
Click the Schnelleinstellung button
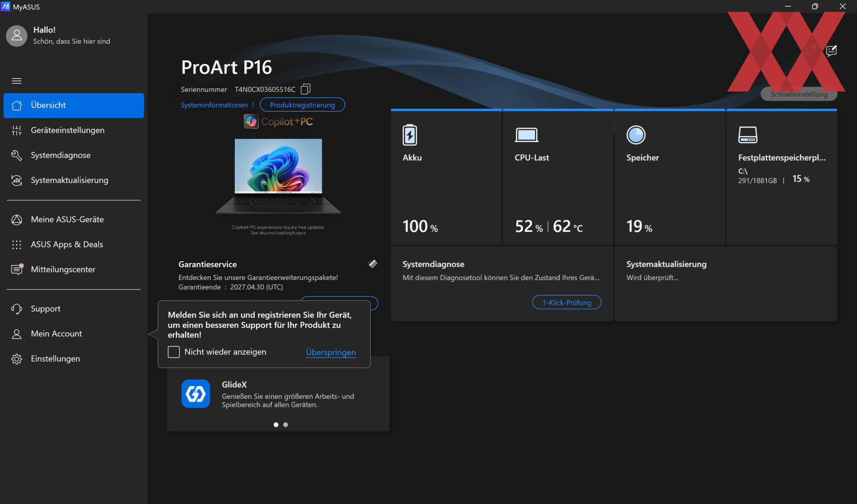coord(799,94)
